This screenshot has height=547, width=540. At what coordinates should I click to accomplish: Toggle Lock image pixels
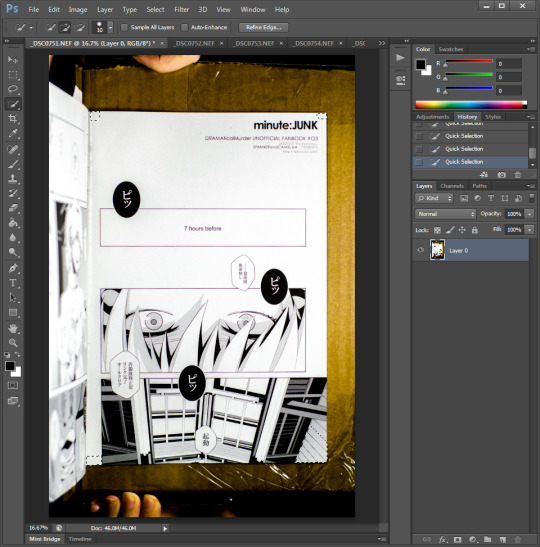[450, 230]
